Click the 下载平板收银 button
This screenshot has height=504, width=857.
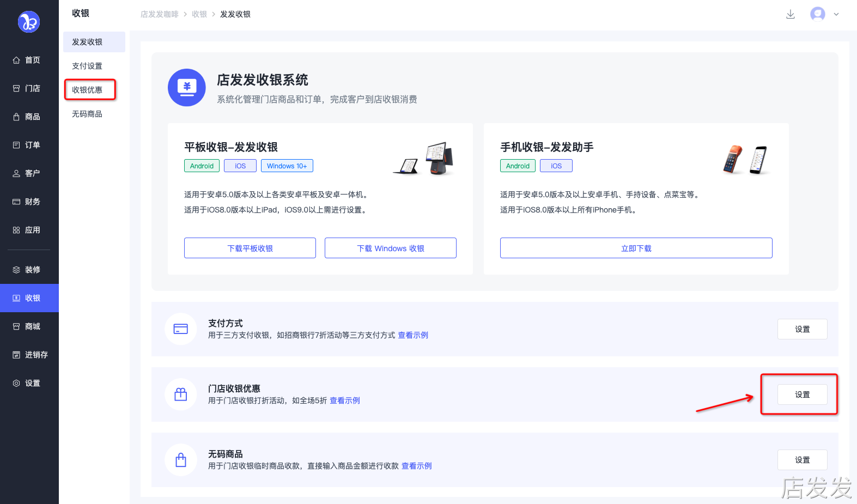tap(250, 248)
